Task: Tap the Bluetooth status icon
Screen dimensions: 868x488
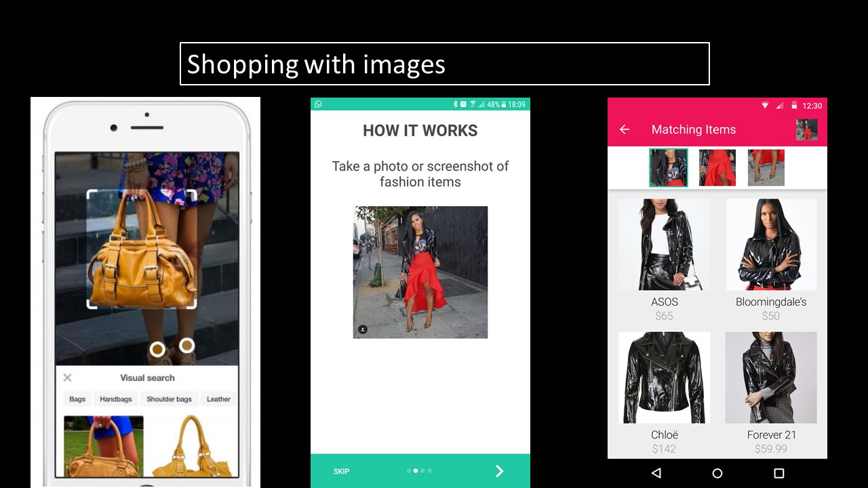Action: 456,104
